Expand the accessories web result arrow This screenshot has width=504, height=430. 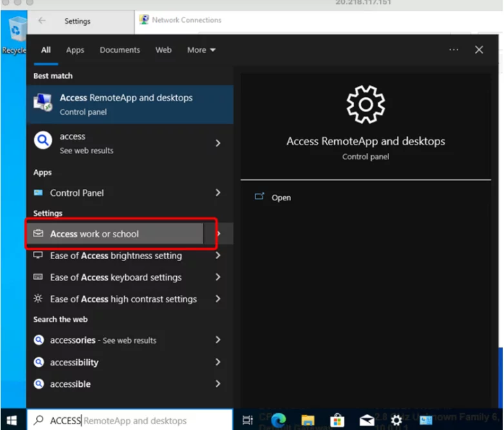[x=218, y=340]
